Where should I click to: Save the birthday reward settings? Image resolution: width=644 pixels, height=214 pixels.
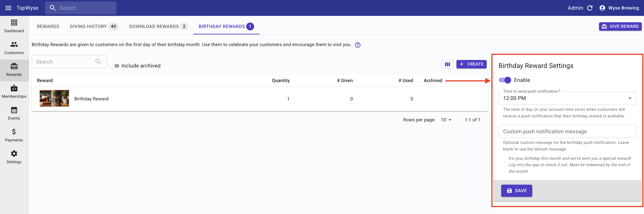516,191
